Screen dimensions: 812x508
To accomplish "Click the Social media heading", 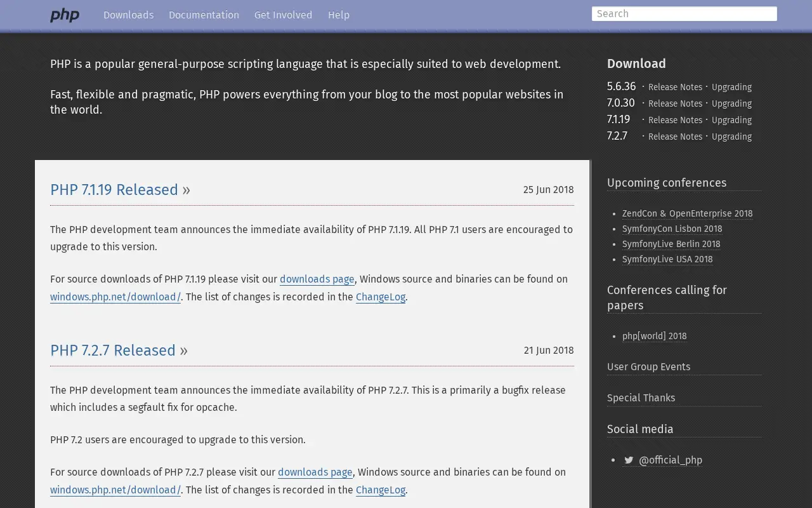I will (x=640, y=429).
